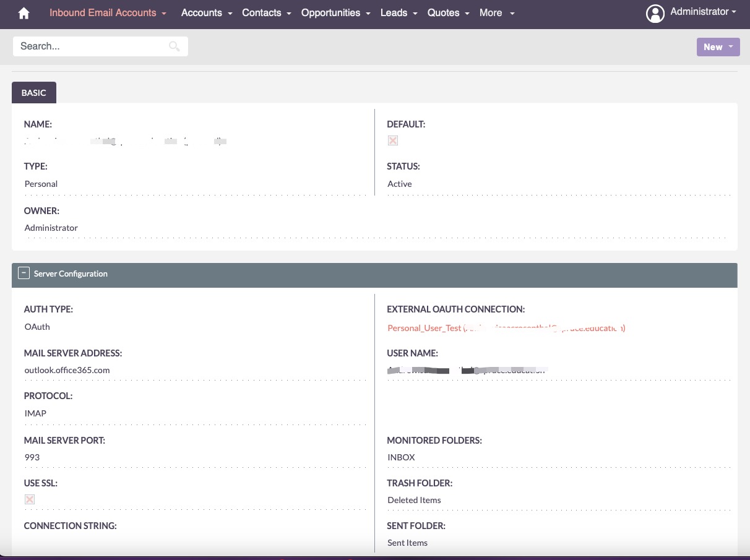Open the Leads menu dropdown
Screen dimensions: 750x560
click(399, 12)
